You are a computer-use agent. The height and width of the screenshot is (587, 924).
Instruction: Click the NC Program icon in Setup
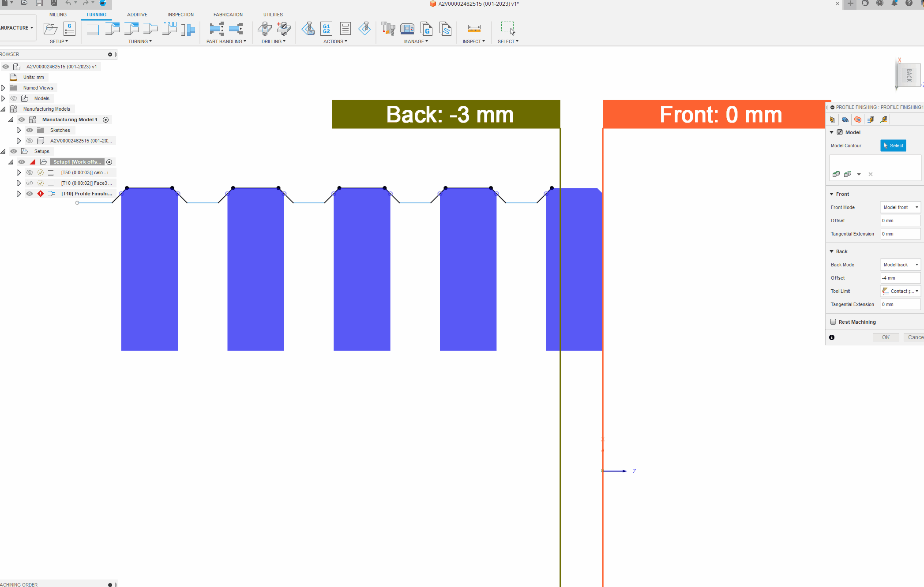(69, 29)
